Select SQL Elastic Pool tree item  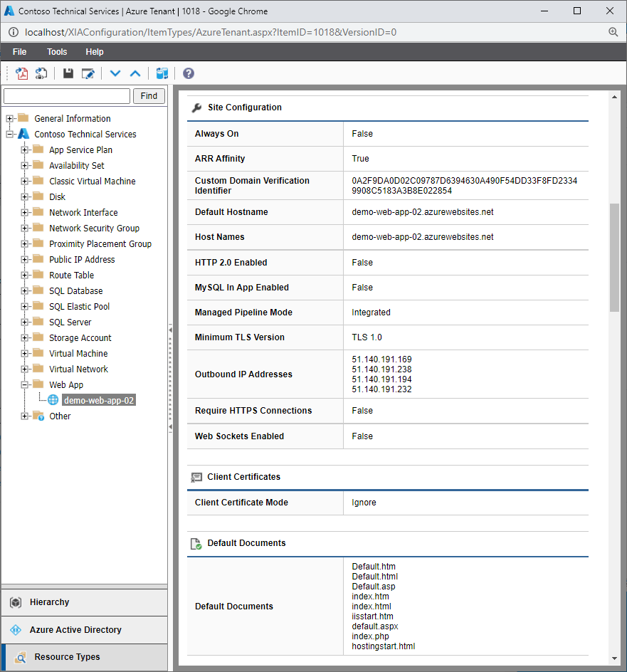(79, 306)
